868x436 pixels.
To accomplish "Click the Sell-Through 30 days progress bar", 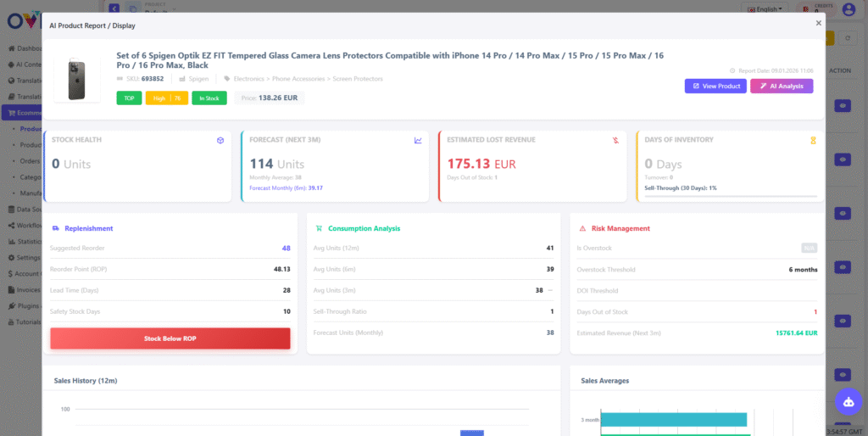I will coord(731,196).
